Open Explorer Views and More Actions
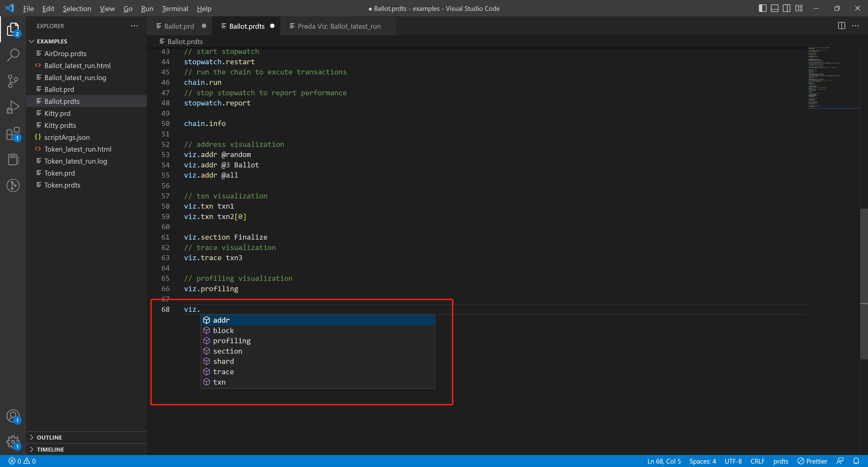The width and height of the screenshot is (868, 467). point(134,26)
